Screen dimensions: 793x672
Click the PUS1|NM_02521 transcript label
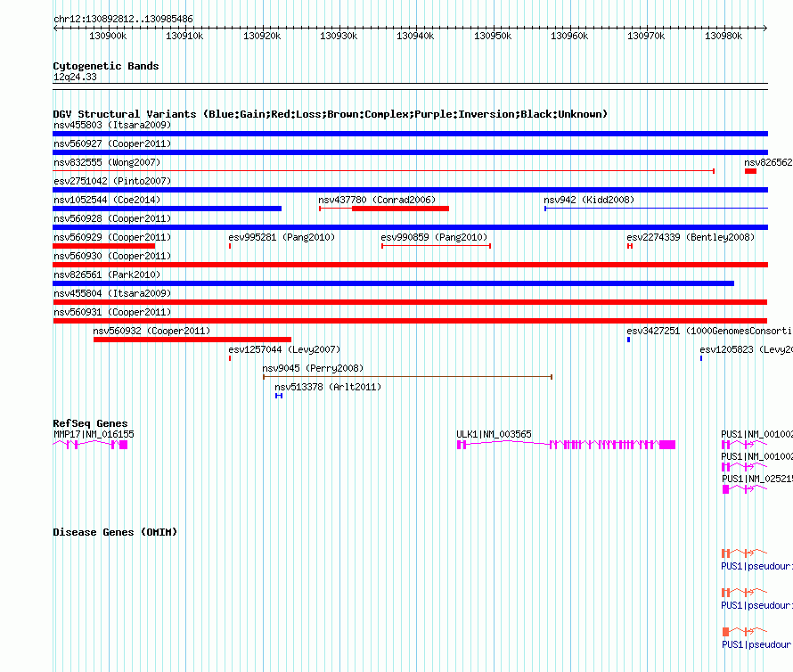point(756,479)
